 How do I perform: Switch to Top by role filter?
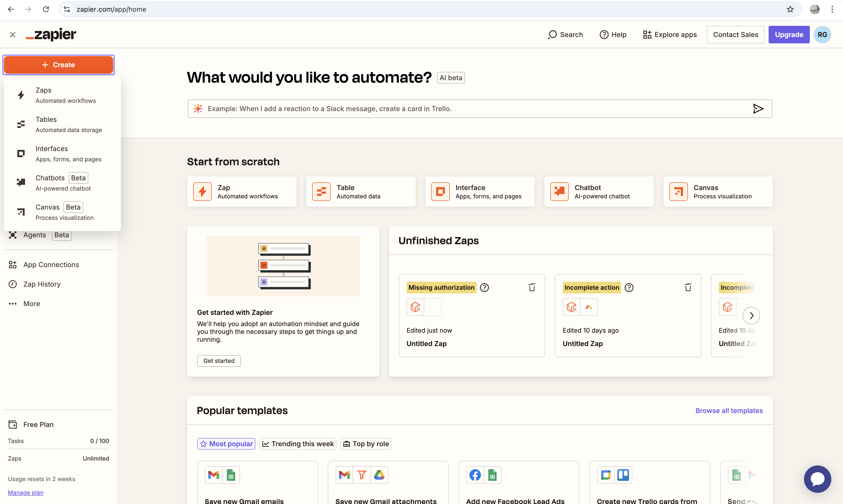coord(366,444)
